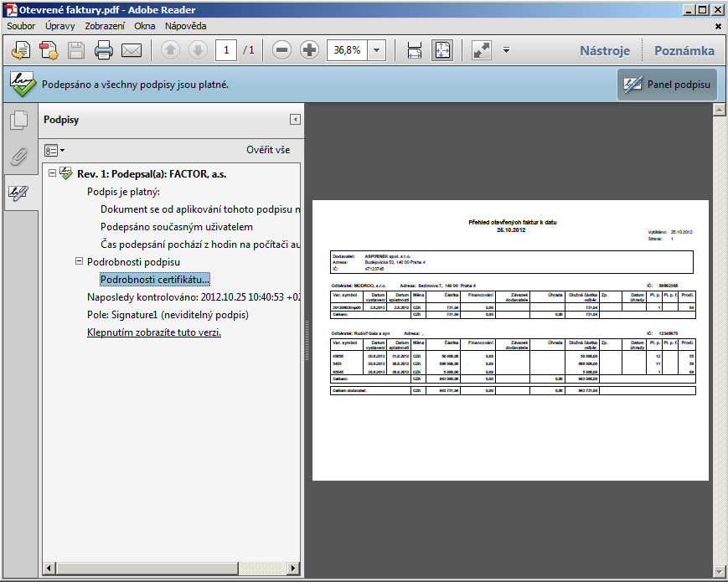Select 'Pole: Signature1 (neviditelný podpis)' row

point(168,315)
